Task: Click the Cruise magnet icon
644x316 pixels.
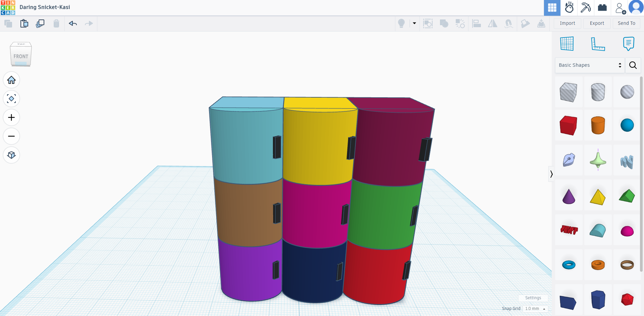Action: pos(509,23)
